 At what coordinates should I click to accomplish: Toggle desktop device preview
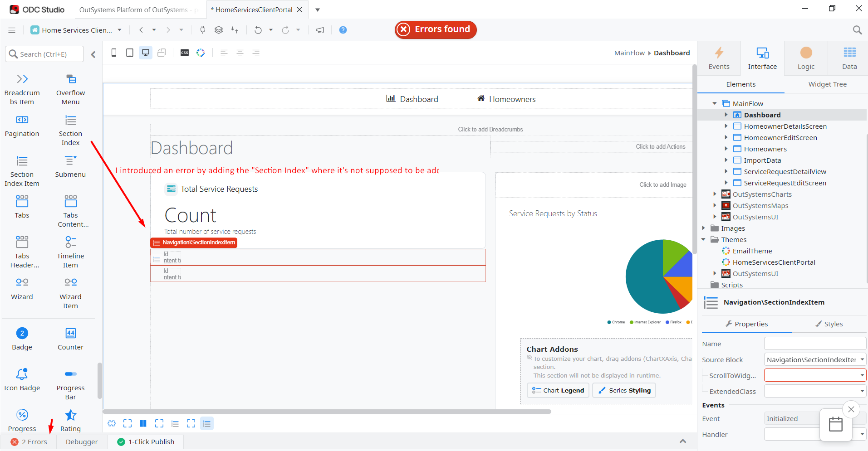[146, 53]
